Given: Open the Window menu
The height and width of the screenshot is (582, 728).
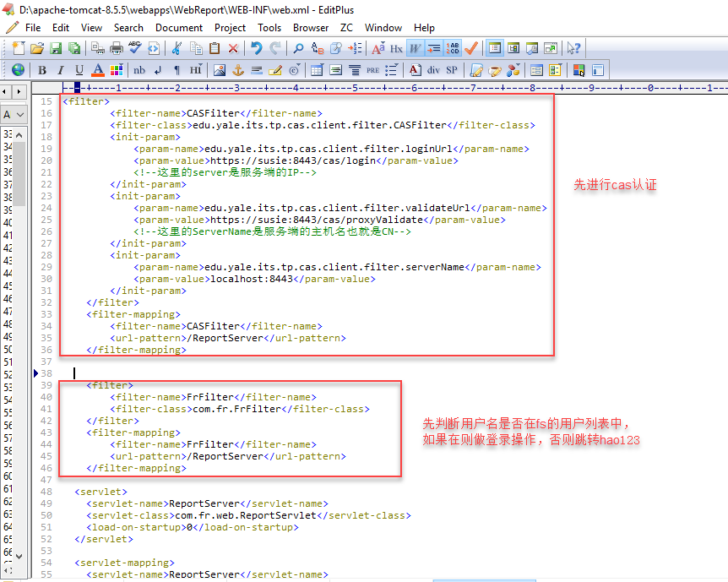Looking at the screenshot, I should (383, 28).
